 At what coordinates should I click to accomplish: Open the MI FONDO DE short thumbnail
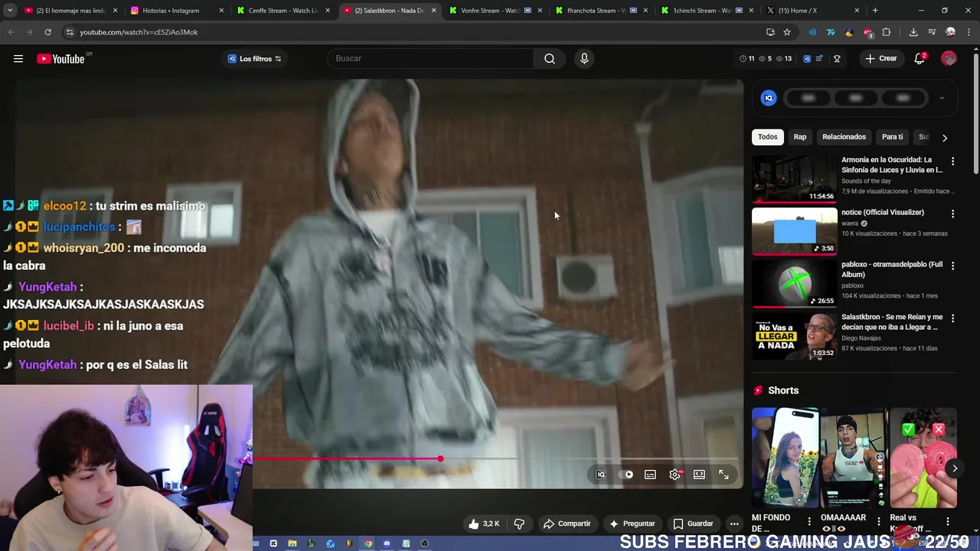(x=784, y=458)
